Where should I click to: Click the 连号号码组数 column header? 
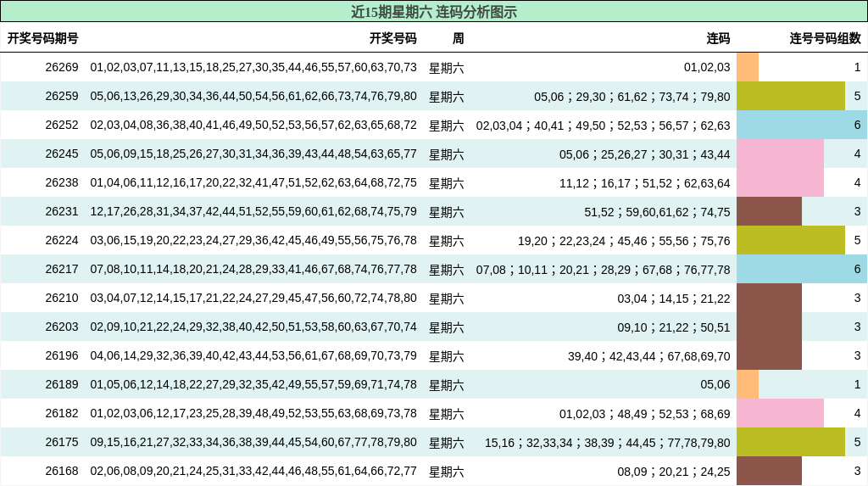coord(826,38)
